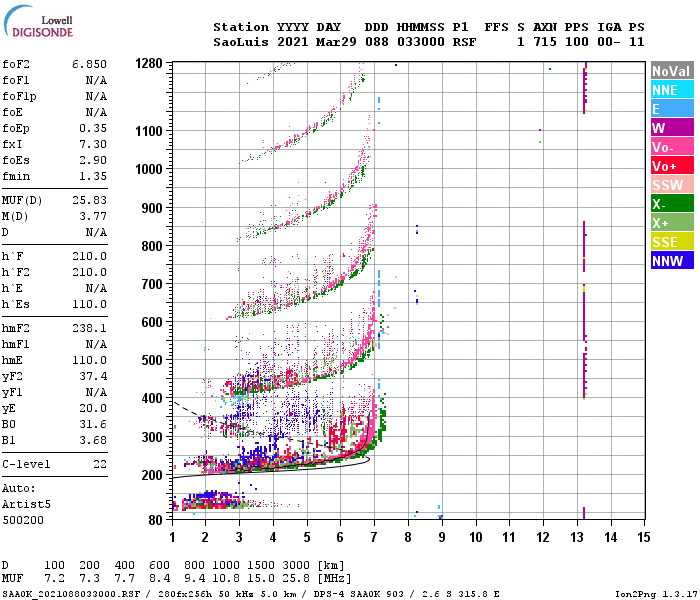Click the MUF(D) value 25.83
Viewport: 700px width, 600px height.
89,200
